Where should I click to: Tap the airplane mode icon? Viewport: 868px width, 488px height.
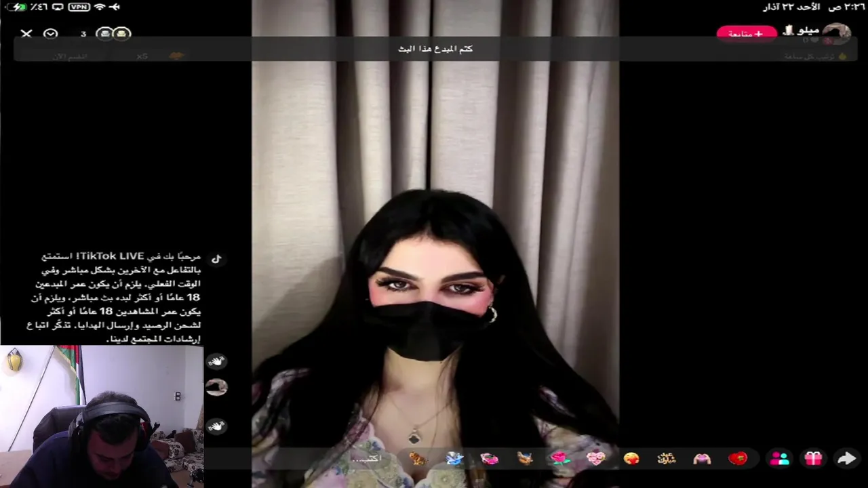[x=115, y=7]
